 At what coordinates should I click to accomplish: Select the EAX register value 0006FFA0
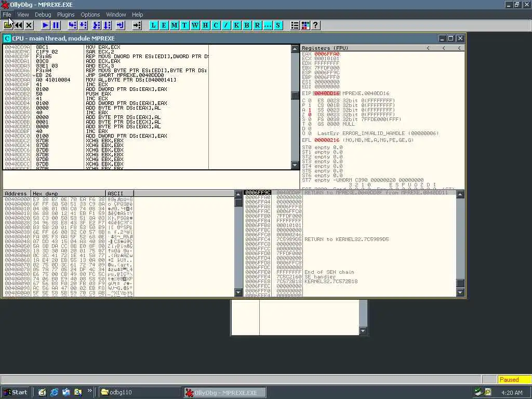point(327,54)
